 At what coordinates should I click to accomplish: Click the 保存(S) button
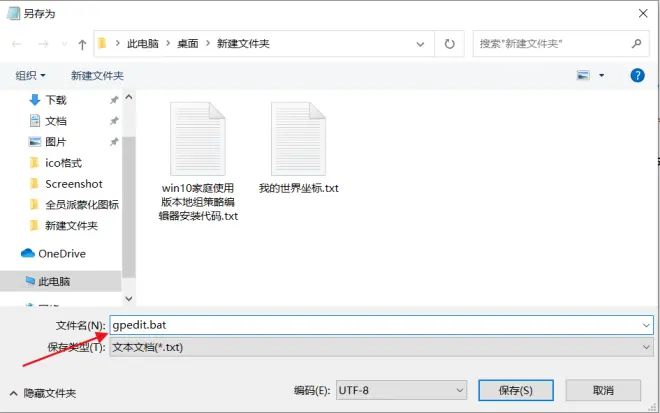[x=513, y=390]
